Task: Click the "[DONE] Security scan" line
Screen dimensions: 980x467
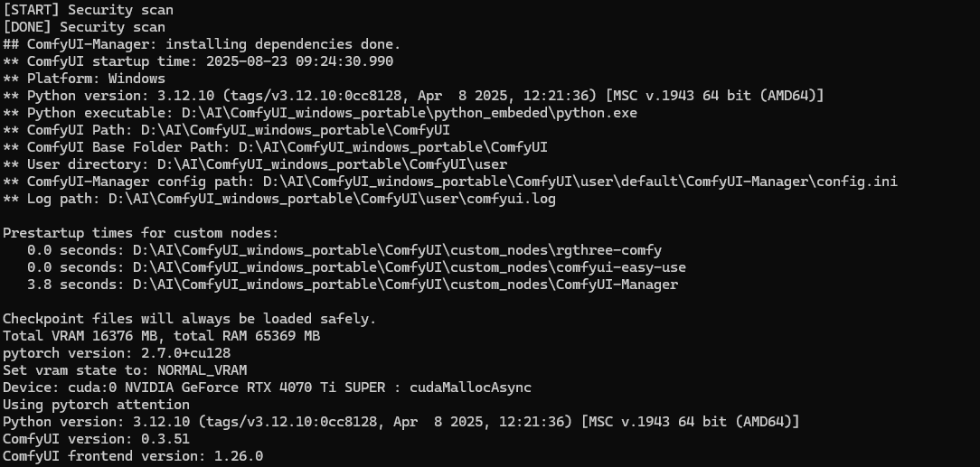Action: (84, 27)
